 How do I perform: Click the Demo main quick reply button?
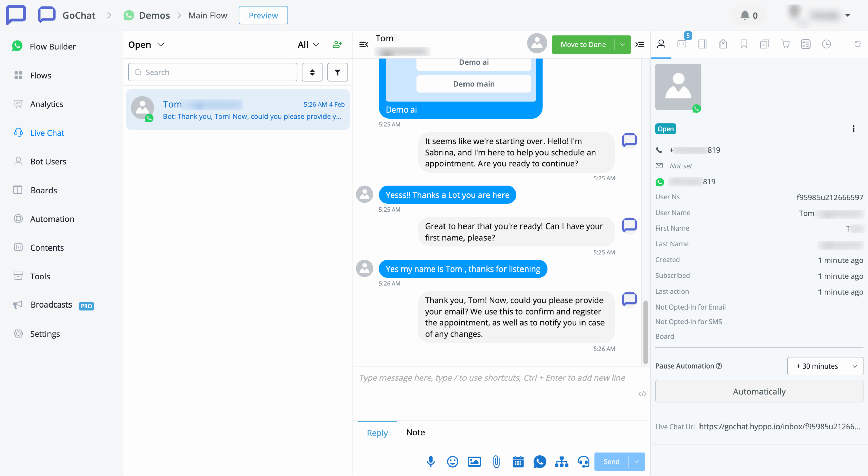click(474, 84)
